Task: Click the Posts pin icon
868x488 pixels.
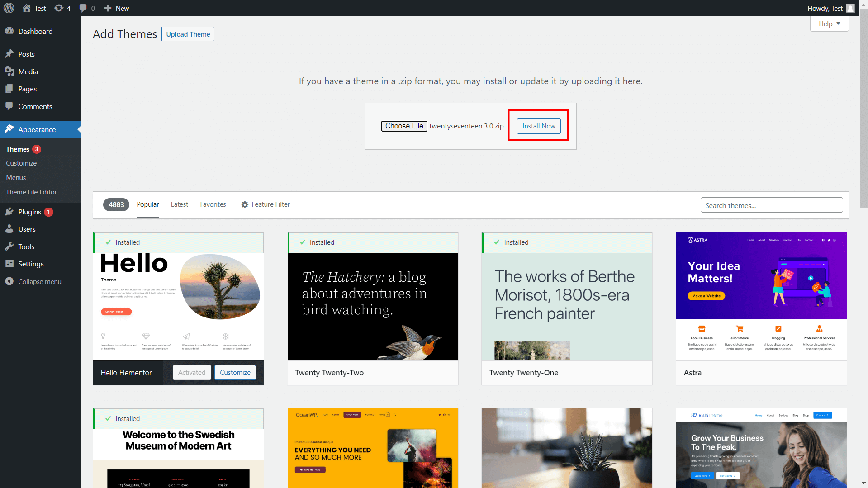Action: [x=9, y=54]
